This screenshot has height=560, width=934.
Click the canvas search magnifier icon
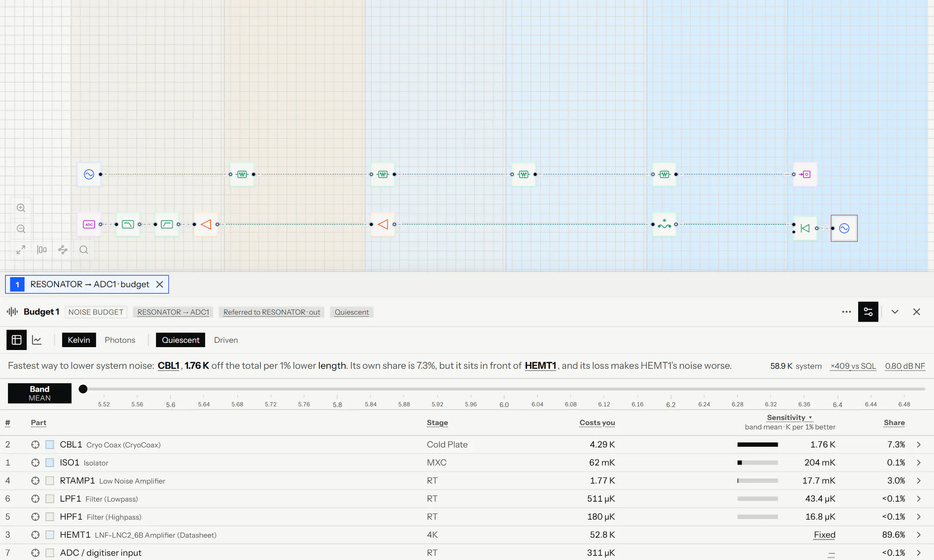pyautogui.click(x=84, y=250)
